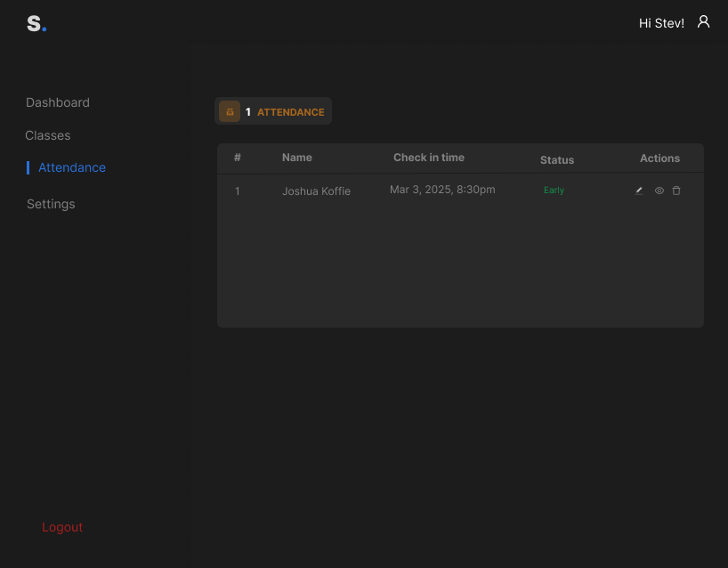Screen dimensions: 728x568
Task: Click the Hi Stev! greeting text
Action: pos(661,23)
